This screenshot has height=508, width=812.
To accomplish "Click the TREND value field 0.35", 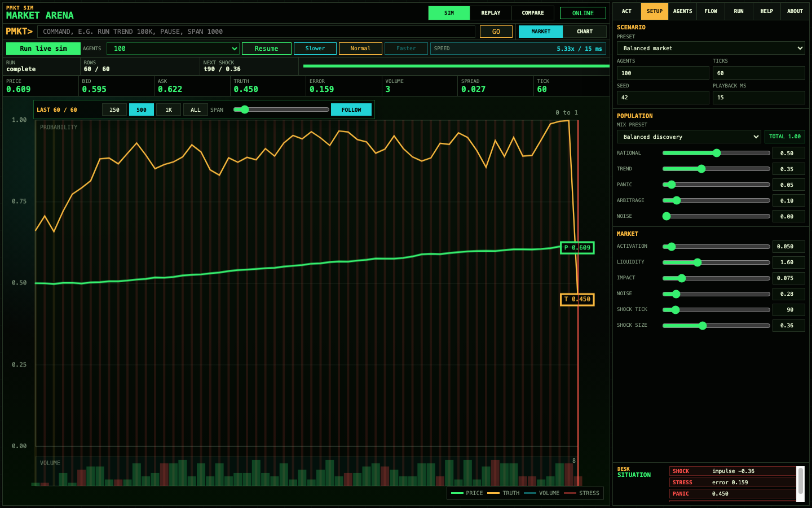I will tap(789, 169).
